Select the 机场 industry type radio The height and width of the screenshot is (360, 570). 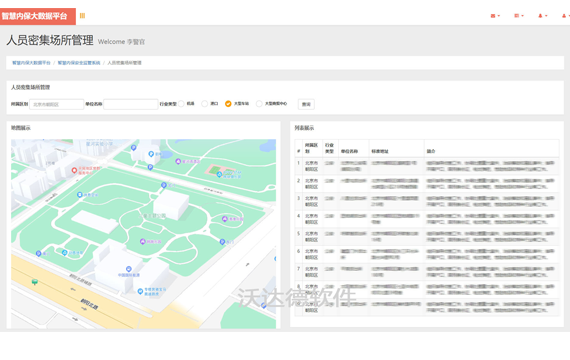tap(181, 104)
